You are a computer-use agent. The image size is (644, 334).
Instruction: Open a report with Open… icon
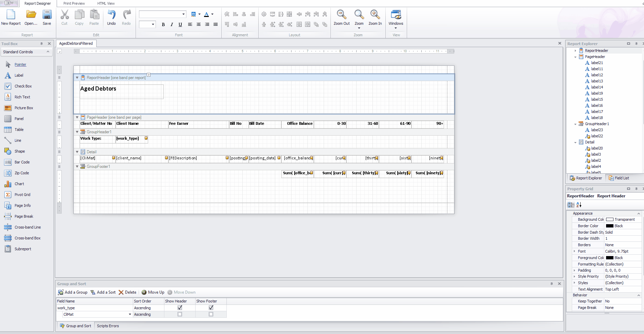pos(31,15)
